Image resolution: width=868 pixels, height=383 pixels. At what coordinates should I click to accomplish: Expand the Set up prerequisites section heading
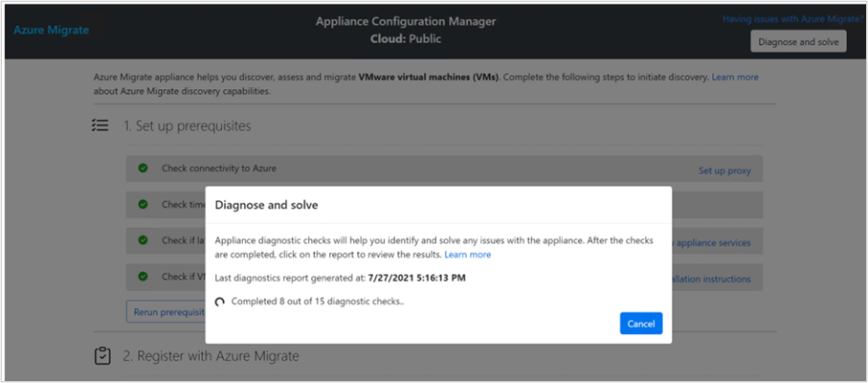(x=187, y=125)
